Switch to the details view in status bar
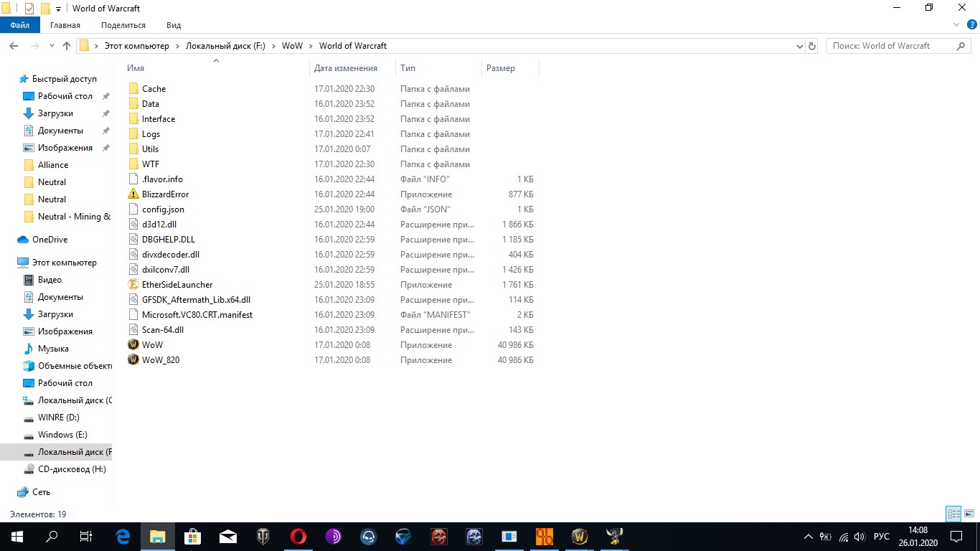This screenshot has height=551, width=980. click(x=953, y=514)
